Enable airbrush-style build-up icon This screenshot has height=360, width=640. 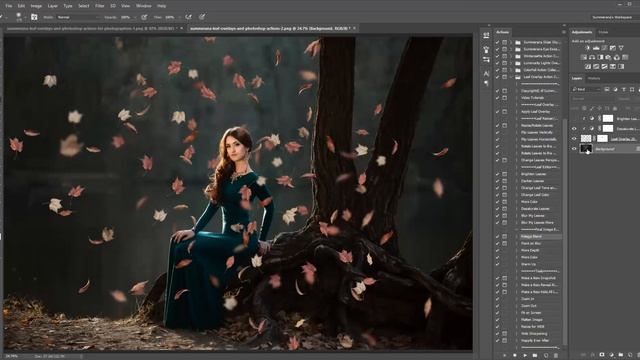pyautogui.click(x=188, y=17)
